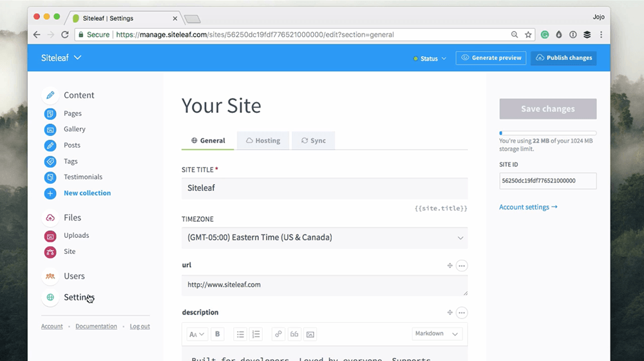The width and height of the screenshot is (644, 361).
Task: Click the Site Title input field
Action: pyautogui.click(x=325, y=188)
